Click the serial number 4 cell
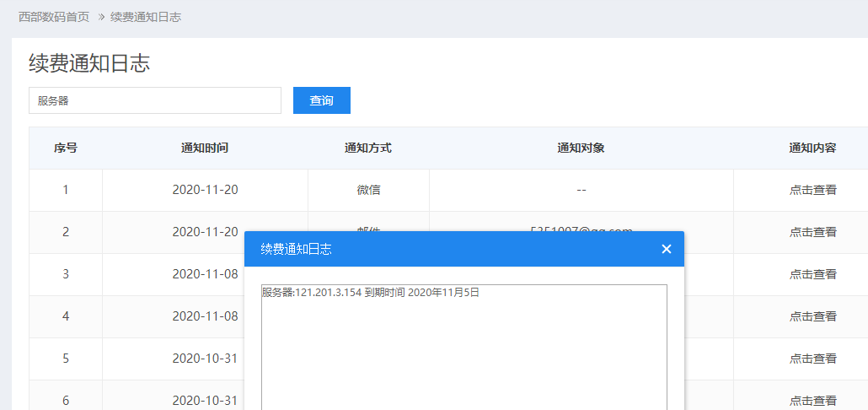 coord(66,316)
